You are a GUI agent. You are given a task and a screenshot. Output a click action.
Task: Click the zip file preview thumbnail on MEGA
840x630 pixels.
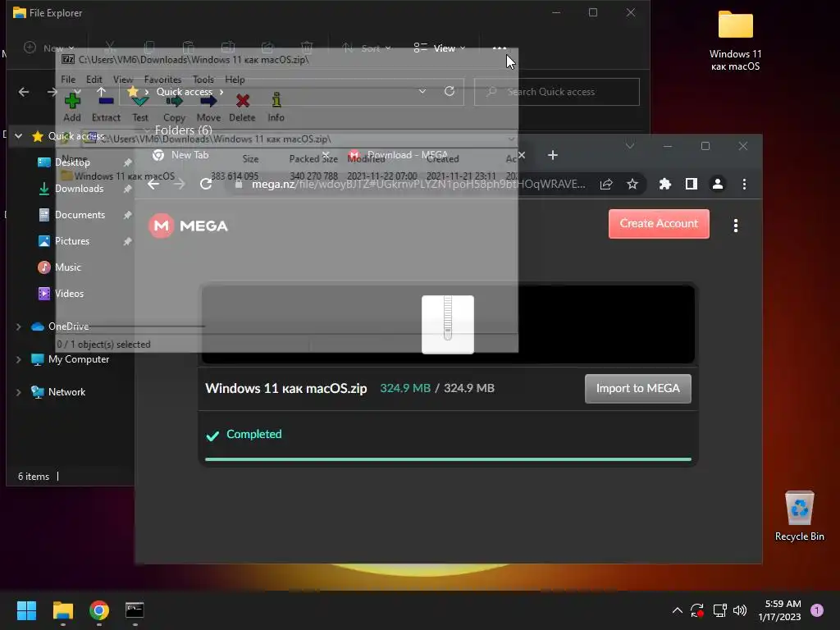click(x=448, y=325)
